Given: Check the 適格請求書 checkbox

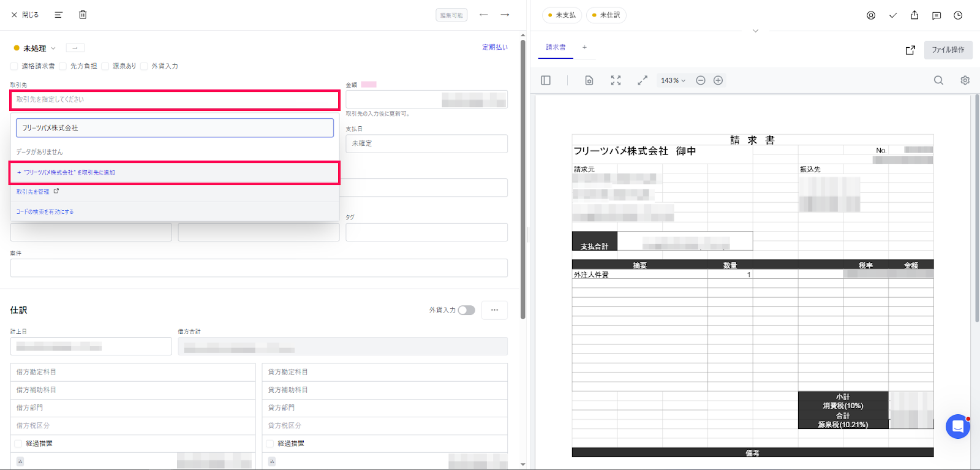Looking at the screenshot, I should pyautogui.click(x=14, y=66).
